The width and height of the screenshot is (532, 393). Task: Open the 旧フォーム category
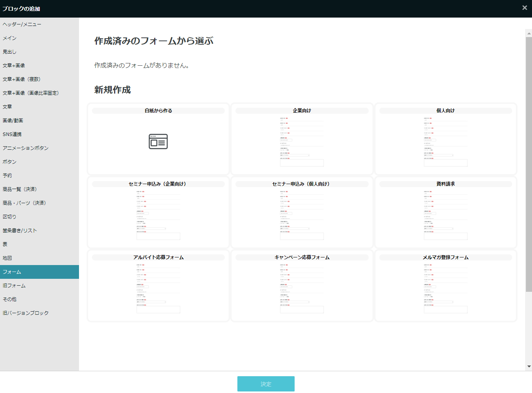tap(39, 286)
